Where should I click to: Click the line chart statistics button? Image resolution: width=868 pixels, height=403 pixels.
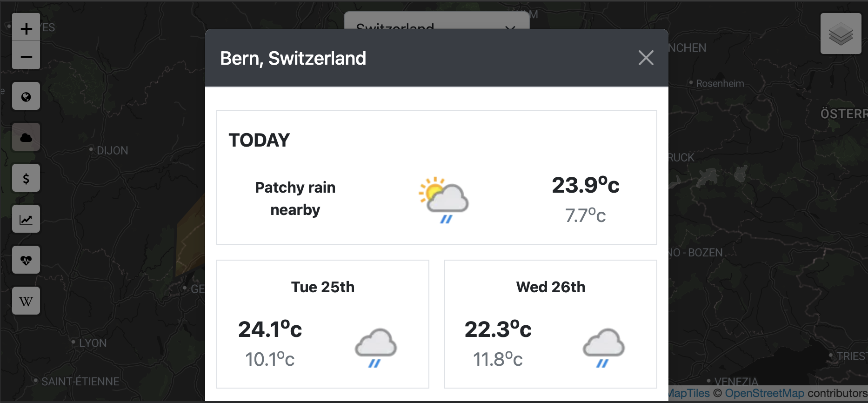click(x=26, y=219)
